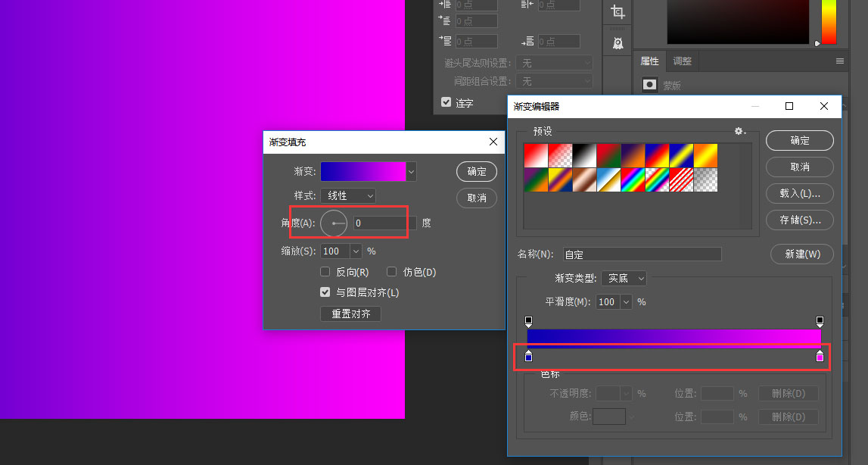Open the ghost-shaped plugin panel icon

(618, 43)
